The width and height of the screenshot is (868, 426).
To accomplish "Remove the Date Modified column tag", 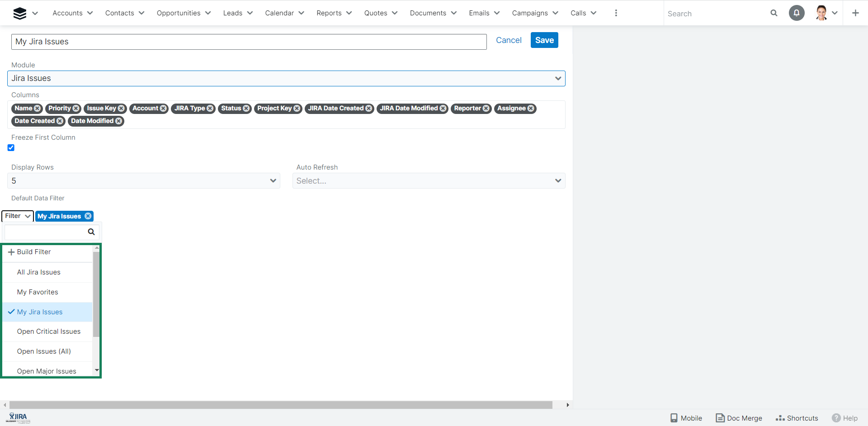I will [118, 121].
